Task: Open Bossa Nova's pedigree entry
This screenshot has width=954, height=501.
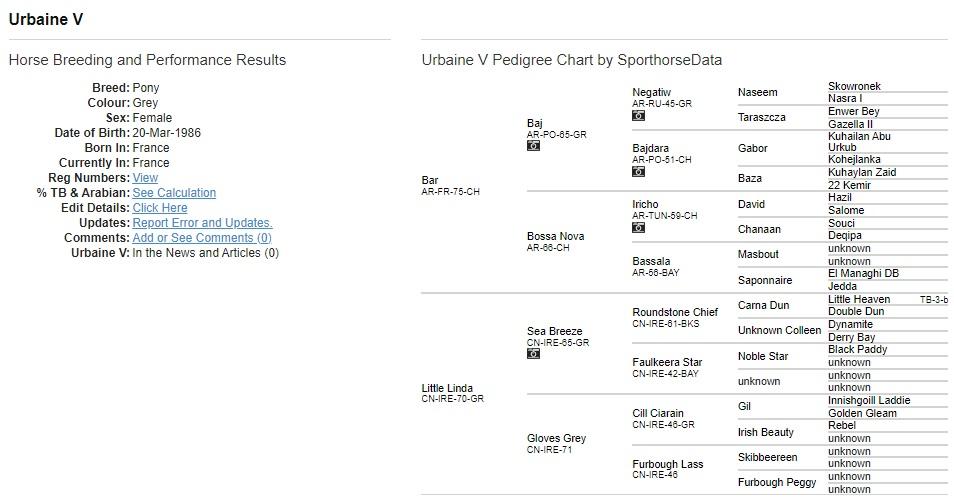Action: point(555,236)
